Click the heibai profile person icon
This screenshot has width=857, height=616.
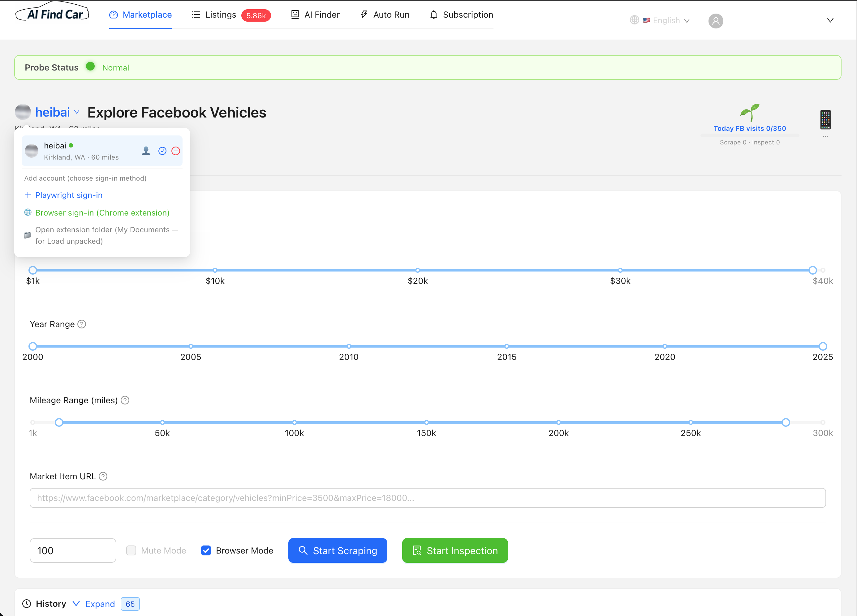coord(146,151)
